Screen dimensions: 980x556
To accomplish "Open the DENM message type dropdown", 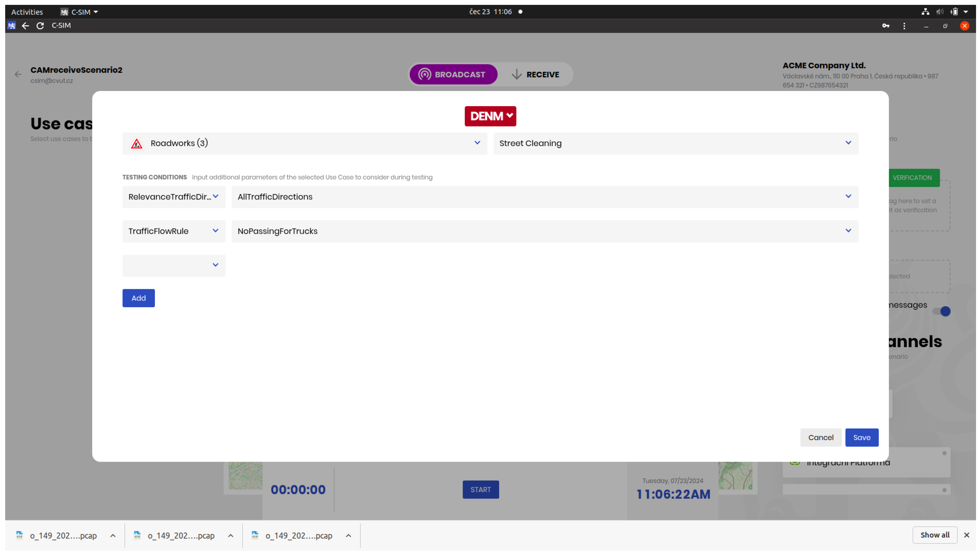I will coord(490,116).
